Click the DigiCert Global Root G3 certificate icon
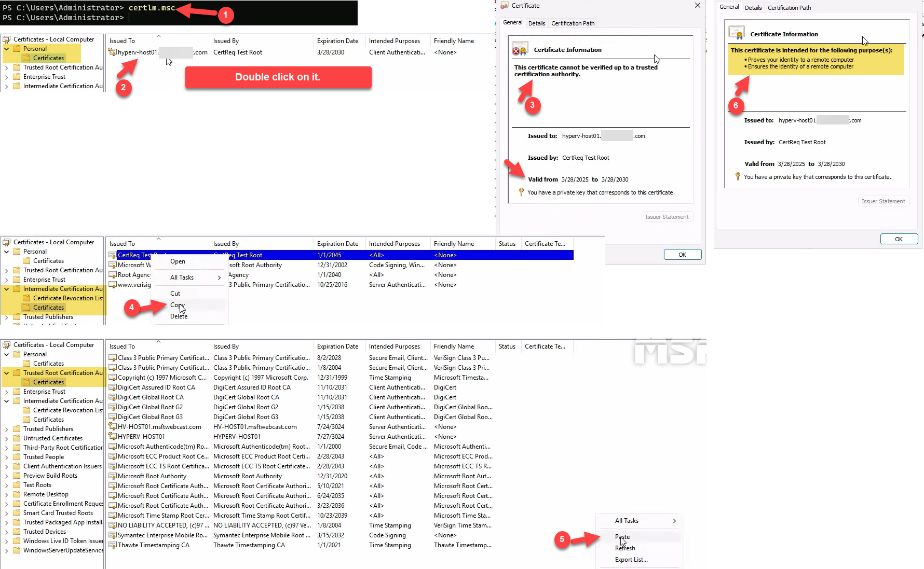This screenshot has width=924, height=569. point(112,417)
